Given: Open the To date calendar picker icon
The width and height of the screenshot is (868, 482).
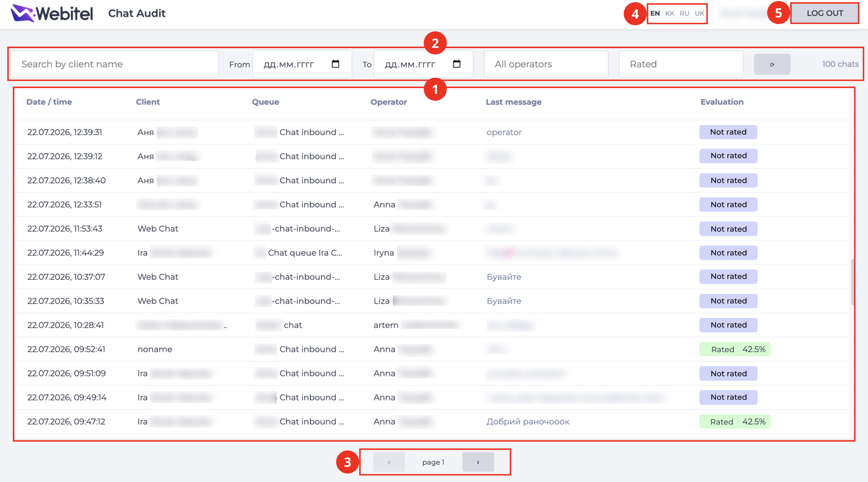Looking at the screenshot, I should pos(457,64).
